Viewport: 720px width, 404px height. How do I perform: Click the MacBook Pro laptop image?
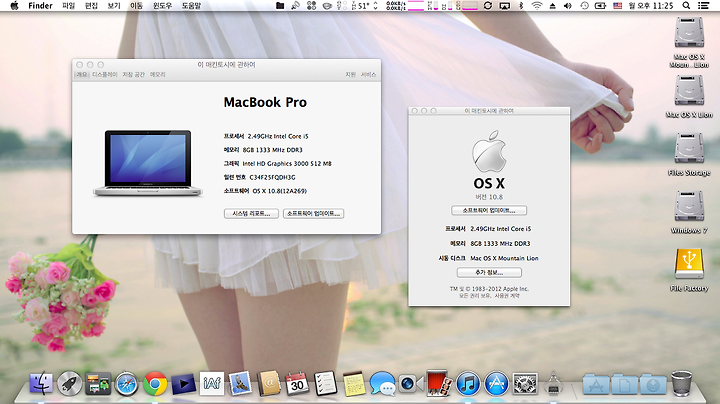[147, 163]
